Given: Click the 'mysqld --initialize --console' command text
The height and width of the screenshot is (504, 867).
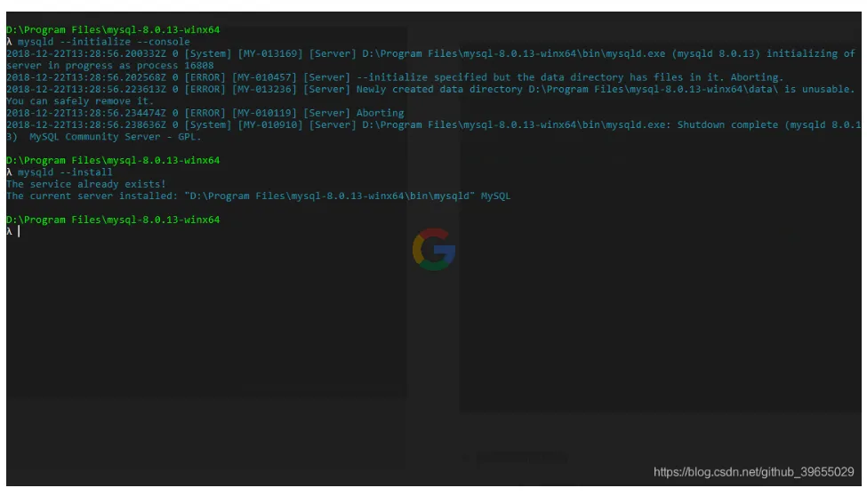Looking at the screenshot, I should click(103, 42).
